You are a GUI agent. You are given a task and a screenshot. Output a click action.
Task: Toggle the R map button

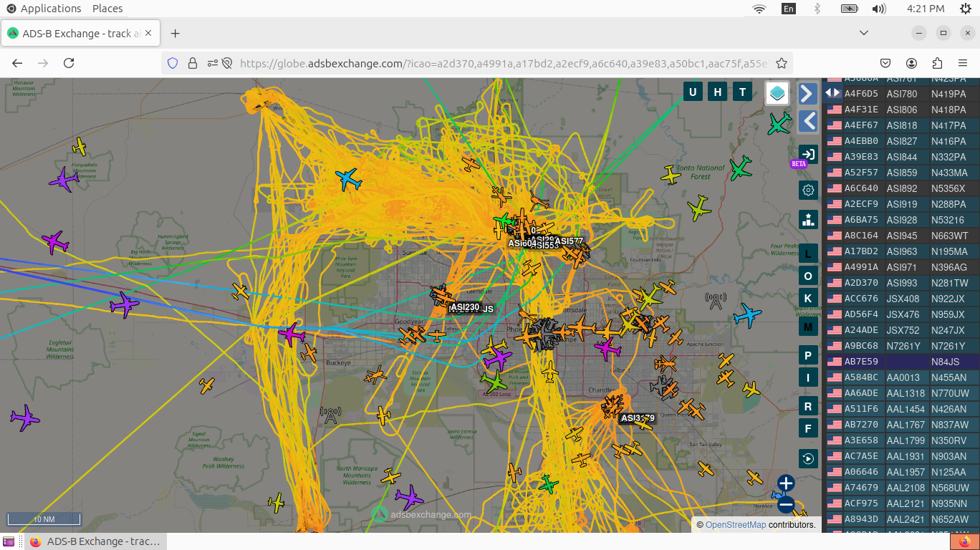tap(808, 407)
